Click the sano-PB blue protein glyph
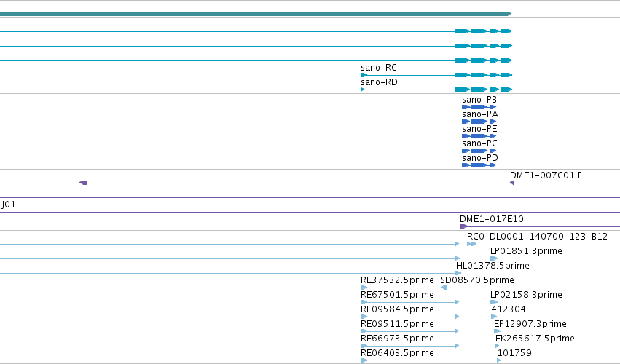The image size is (620, 364). click(479, 107)
